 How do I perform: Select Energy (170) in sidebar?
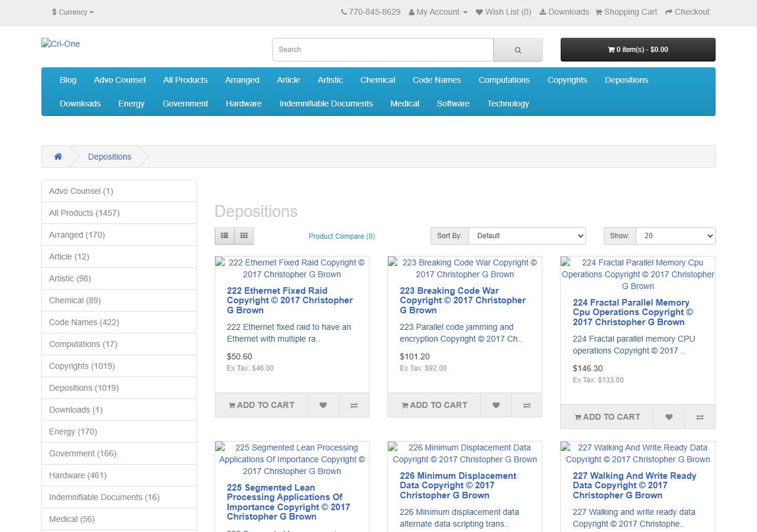[119, 432]
